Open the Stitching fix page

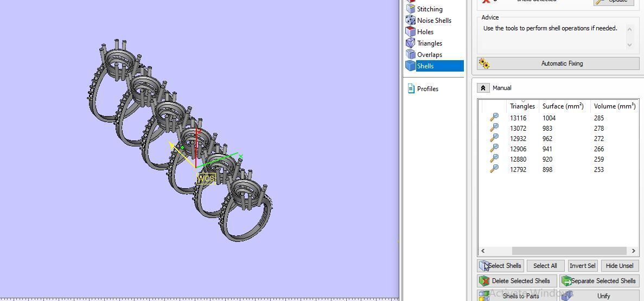coord(430,9)
